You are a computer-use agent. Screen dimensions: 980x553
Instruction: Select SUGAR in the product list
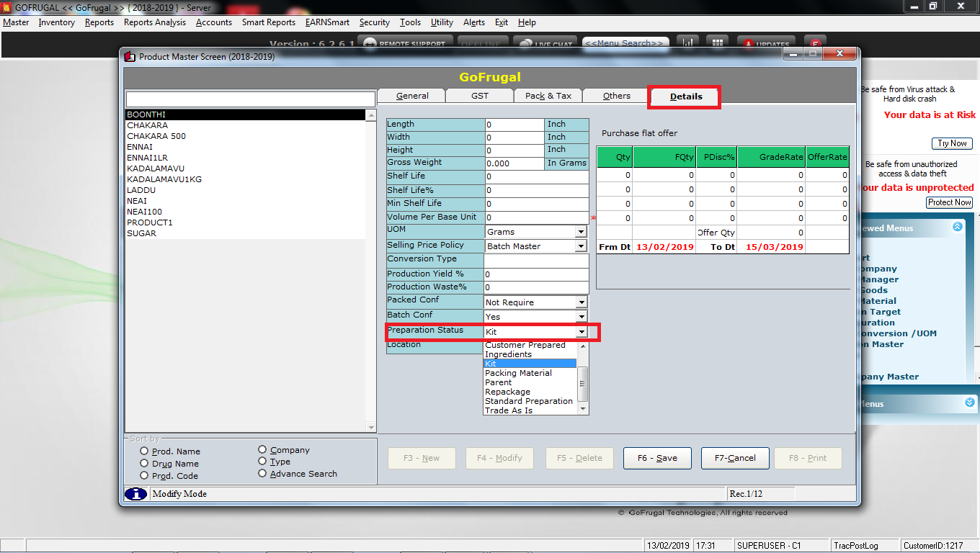tap(142, 233)
